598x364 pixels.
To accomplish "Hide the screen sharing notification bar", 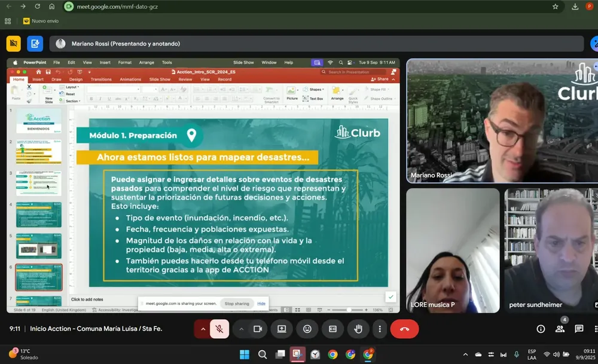I will (261, 304).
